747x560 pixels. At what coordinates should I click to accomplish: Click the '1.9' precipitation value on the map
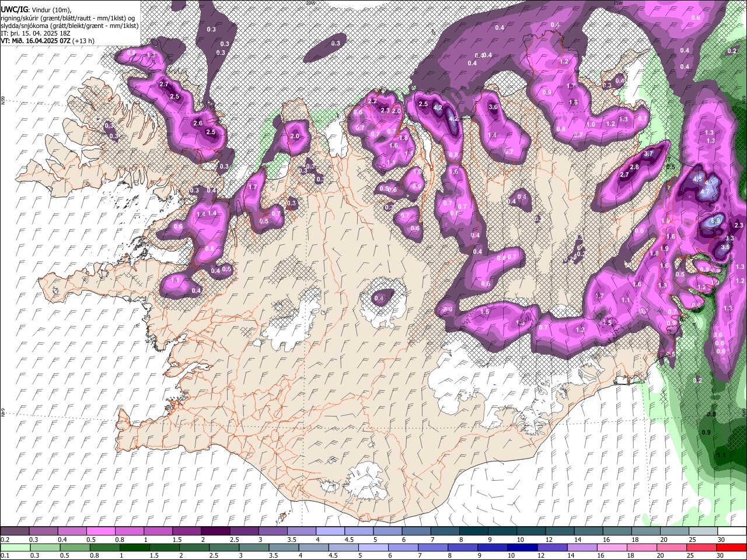pyautogui.click(x=664, y=249)
